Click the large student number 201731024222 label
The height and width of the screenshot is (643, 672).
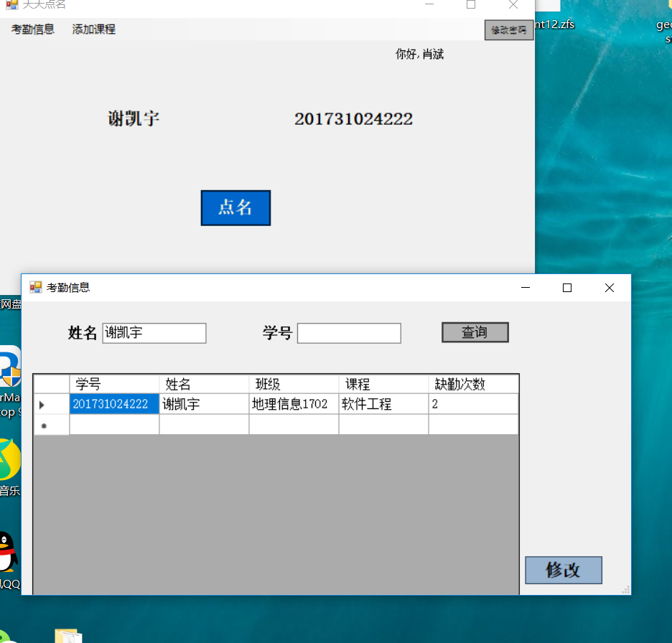(353, 119)
